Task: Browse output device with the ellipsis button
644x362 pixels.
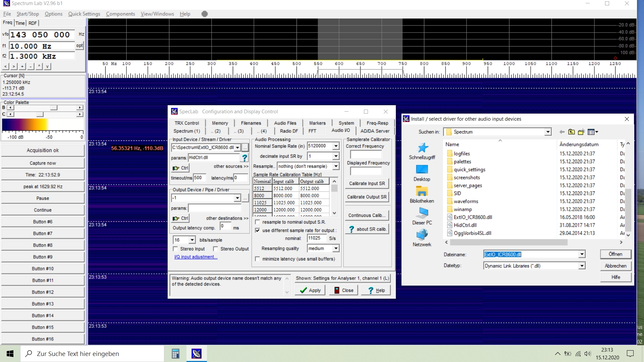Action: 245,198
